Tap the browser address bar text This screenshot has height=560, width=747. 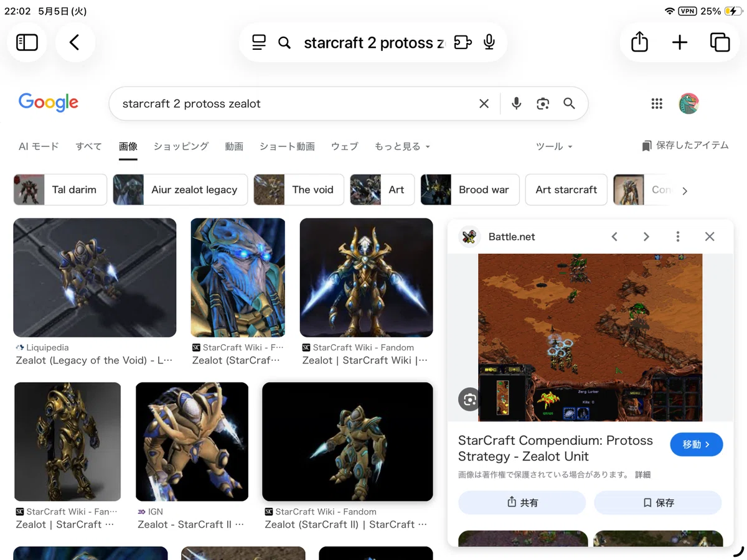(x=374, y=42)
